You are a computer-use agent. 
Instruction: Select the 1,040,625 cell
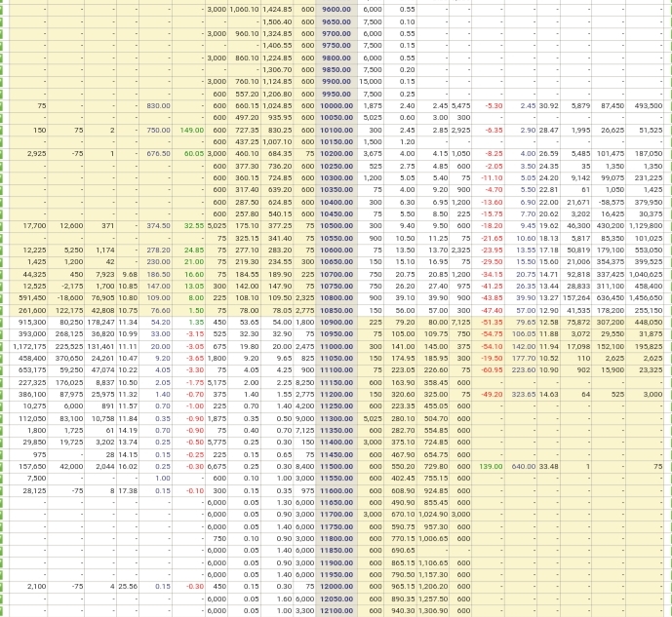pyautogui.click(x=646, y=275)
